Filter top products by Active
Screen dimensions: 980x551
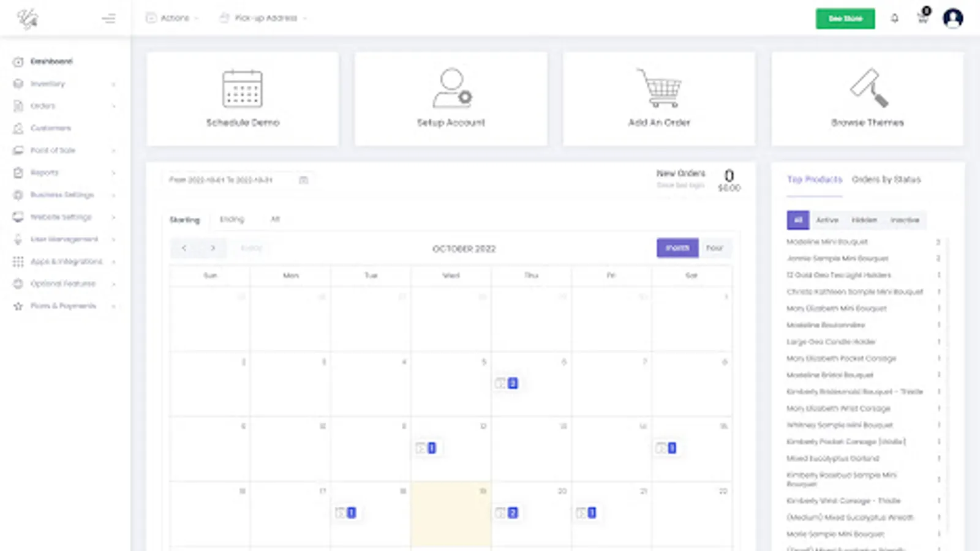(x=827, y=220)
